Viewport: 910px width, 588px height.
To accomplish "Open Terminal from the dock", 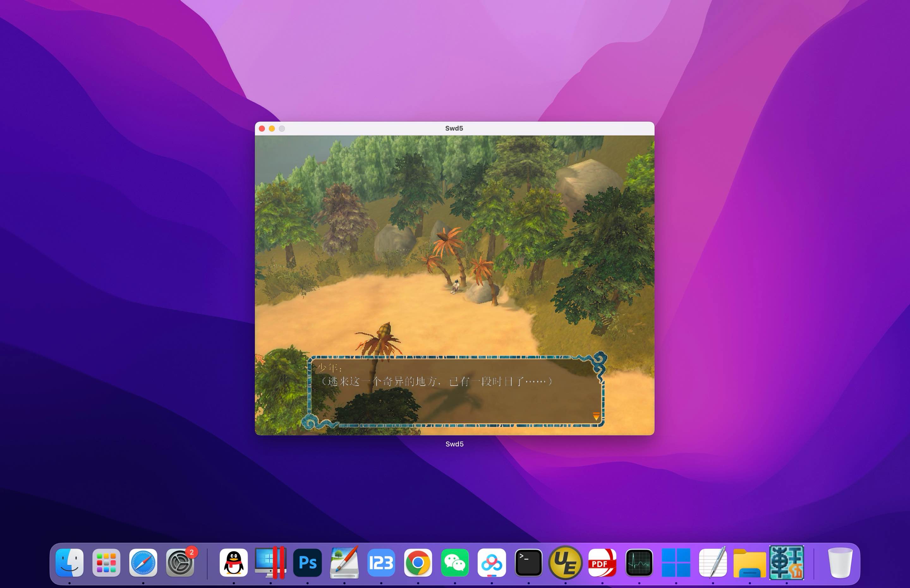I will [x=528, y=562].
